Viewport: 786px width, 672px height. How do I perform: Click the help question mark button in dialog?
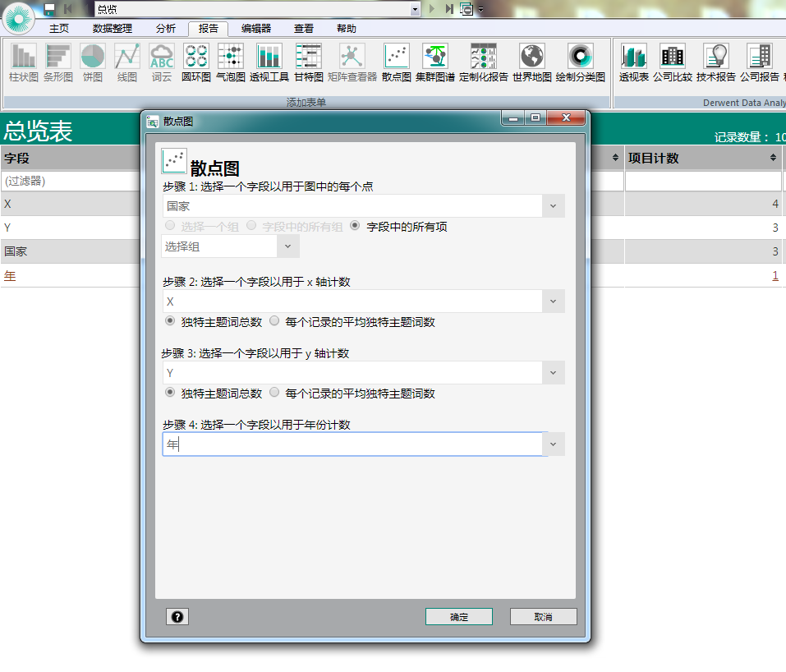click(x=177, y=617)
